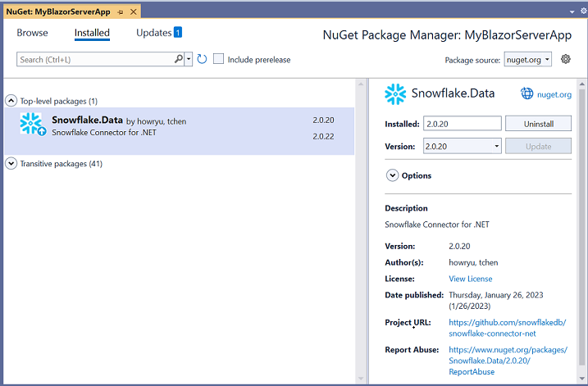Click the Updates count badge

[178, 33]
